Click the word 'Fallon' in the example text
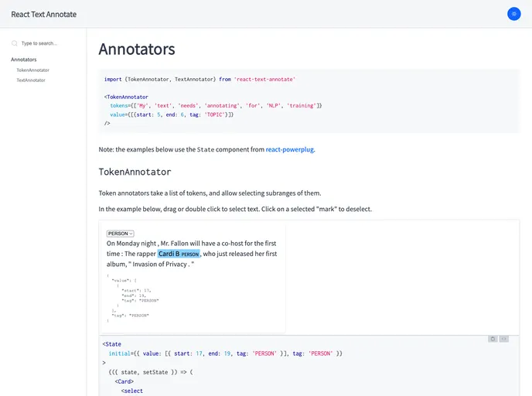Viewport: 532px width, 396px height. coord(179,244)
